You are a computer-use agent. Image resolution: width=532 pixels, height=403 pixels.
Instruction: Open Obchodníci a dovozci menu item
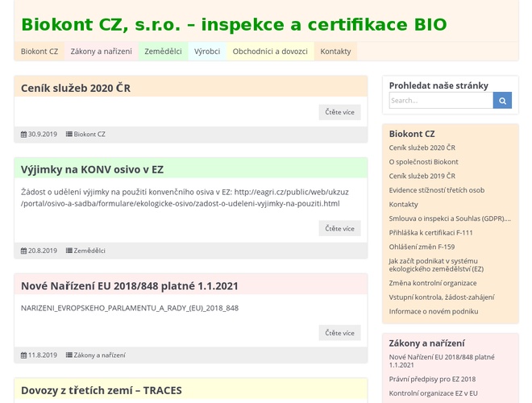coord(270,52)
